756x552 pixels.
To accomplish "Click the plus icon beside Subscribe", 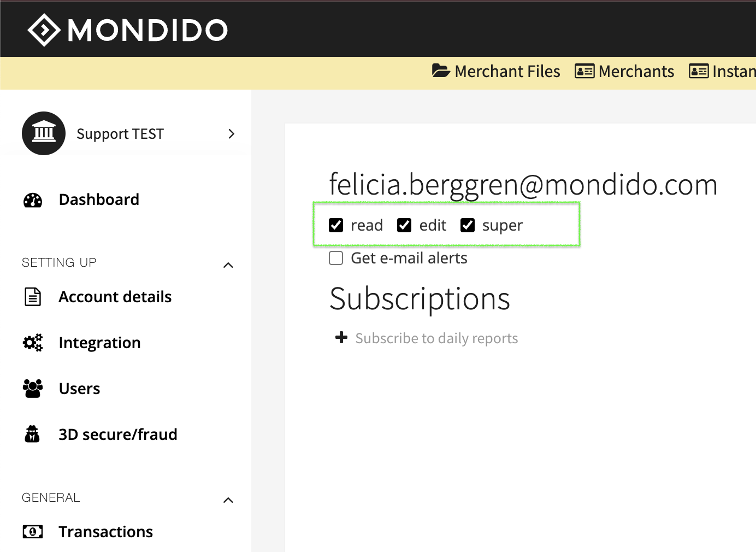I will point(341,338).
